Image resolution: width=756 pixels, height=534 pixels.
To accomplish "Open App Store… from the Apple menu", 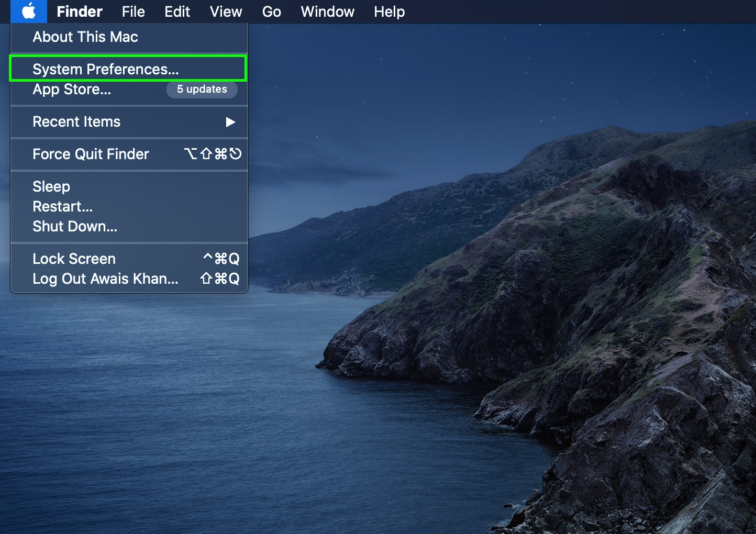I will pos(72,90).
